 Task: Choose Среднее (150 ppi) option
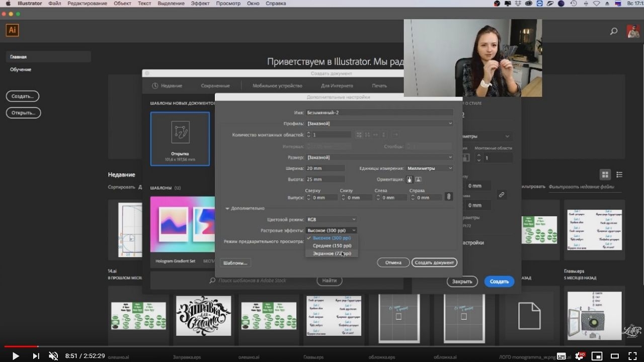332,246
